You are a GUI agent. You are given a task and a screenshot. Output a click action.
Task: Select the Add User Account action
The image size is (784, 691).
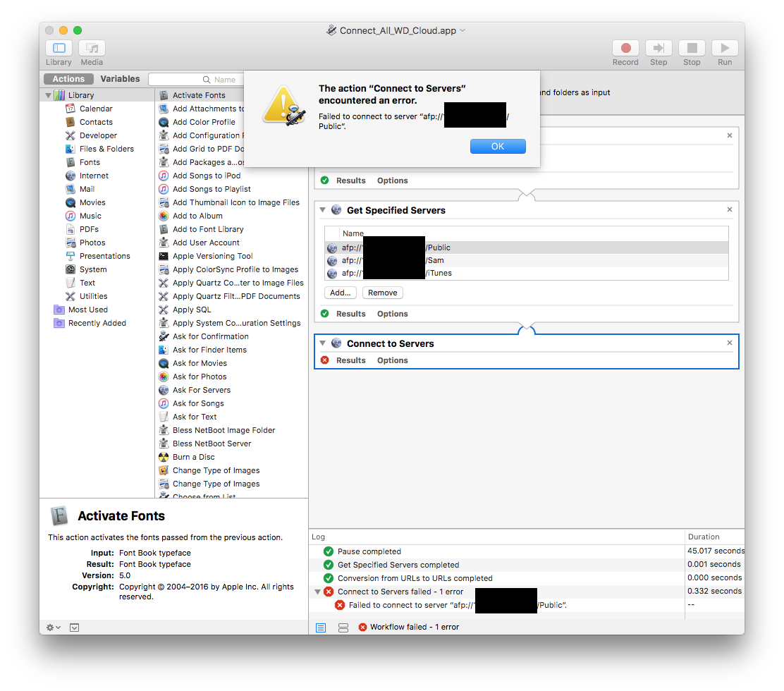[x=206, y=243]
